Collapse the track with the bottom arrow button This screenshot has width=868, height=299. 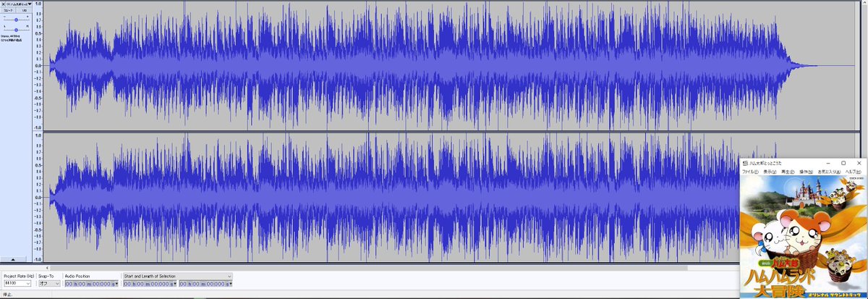(14, 258)
